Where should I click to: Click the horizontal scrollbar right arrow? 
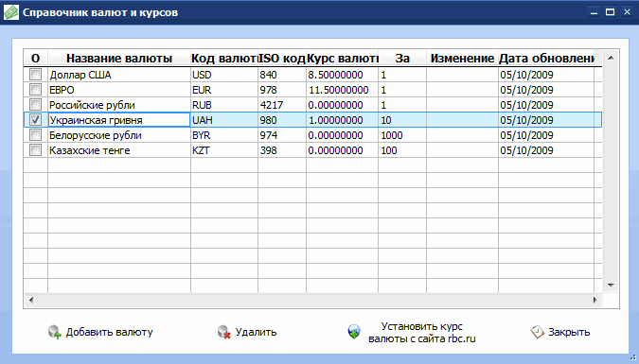(595, 300)
